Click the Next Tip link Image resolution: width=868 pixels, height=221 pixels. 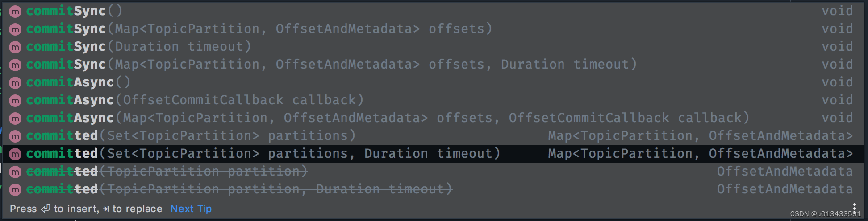point(191,209)
